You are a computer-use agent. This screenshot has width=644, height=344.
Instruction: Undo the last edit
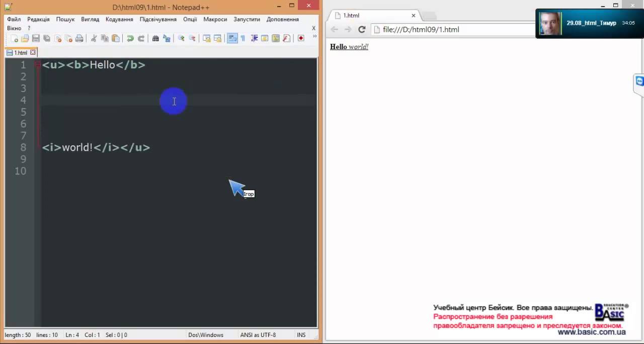(x=130, y=38)
